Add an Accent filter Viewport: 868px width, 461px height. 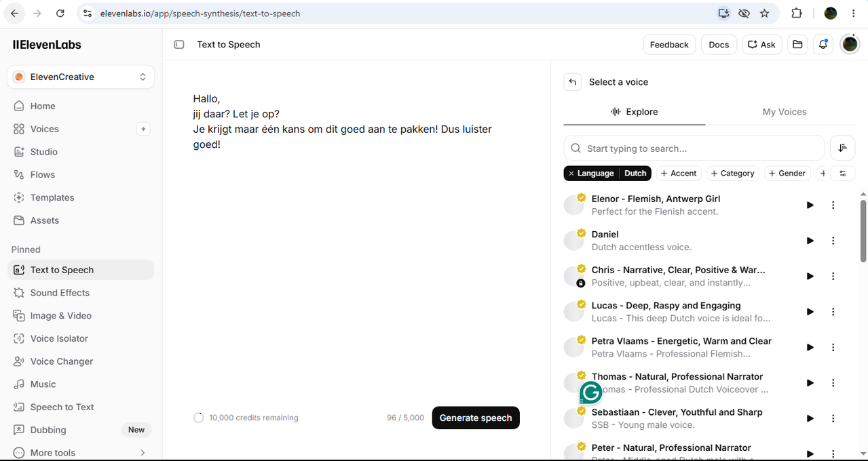tap(678, 174)
